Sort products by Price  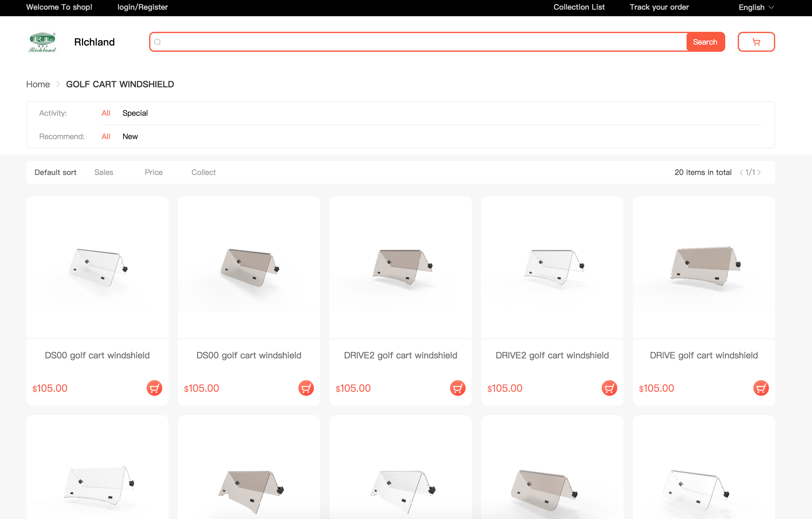click(x=154, y=172)
